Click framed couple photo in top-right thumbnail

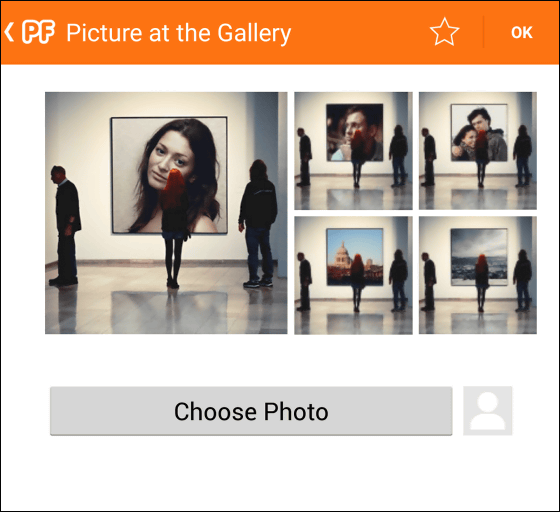[479, 132]
